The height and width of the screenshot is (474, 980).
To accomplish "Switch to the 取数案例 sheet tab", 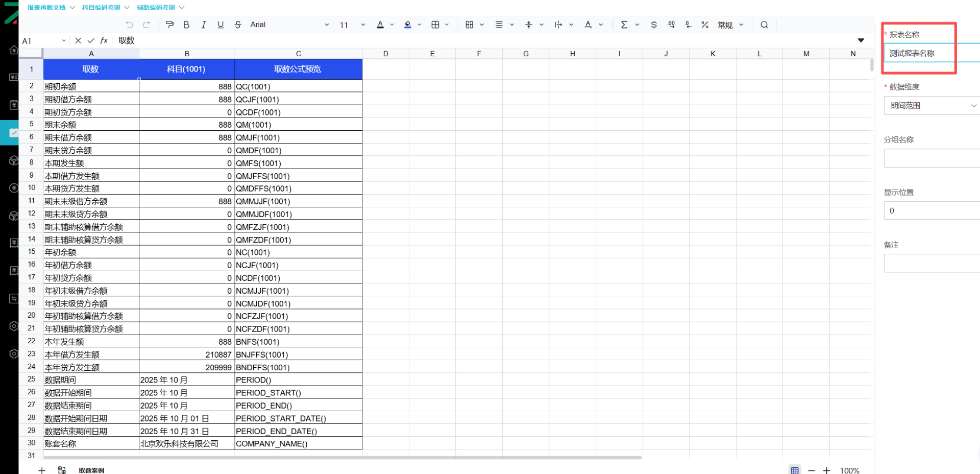I will [91, 470].
